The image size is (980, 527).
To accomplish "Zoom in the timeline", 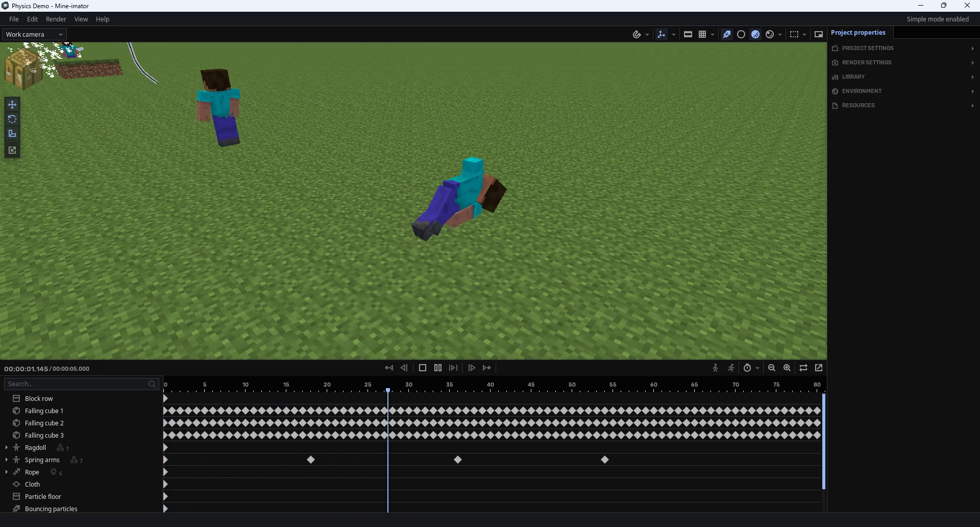I will pyautogui.click(x=787, y=368).
